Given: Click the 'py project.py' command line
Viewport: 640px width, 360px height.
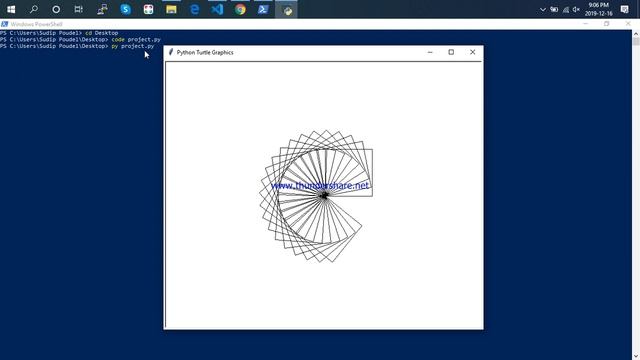Looking at the screenshot, I should (77, 46).
